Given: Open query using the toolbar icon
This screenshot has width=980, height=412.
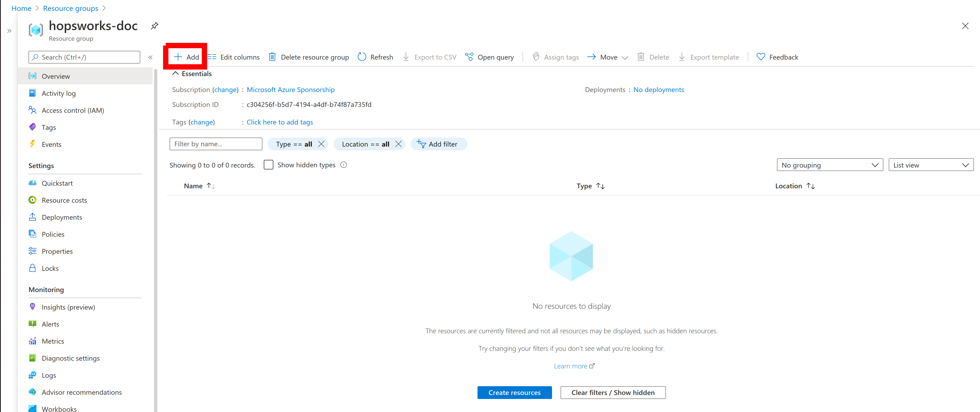Looking at the screenshot, I should pos(469,57).
